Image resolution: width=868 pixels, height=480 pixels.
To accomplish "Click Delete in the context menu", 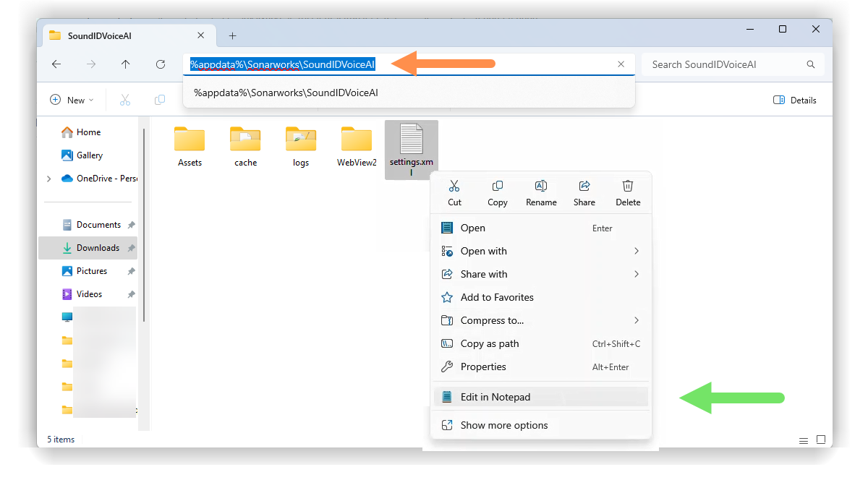I will click(x=628, y=193).
